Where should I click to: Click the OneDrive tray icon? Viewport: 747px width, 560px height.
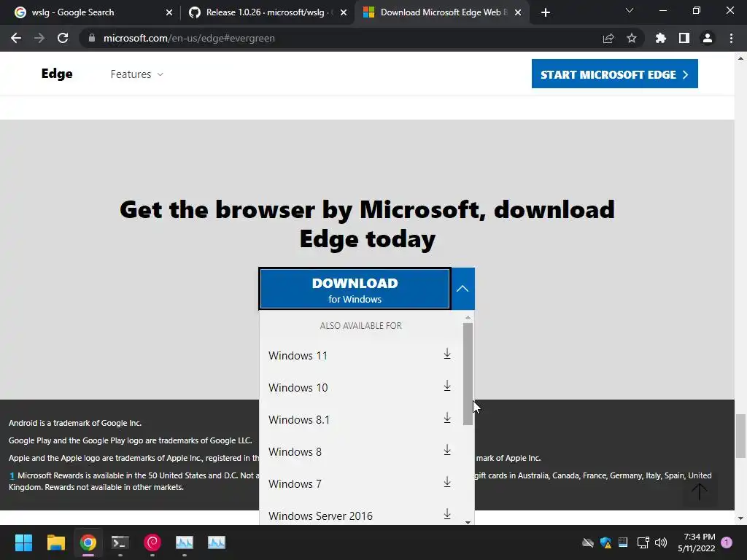[x=588, y=542]
